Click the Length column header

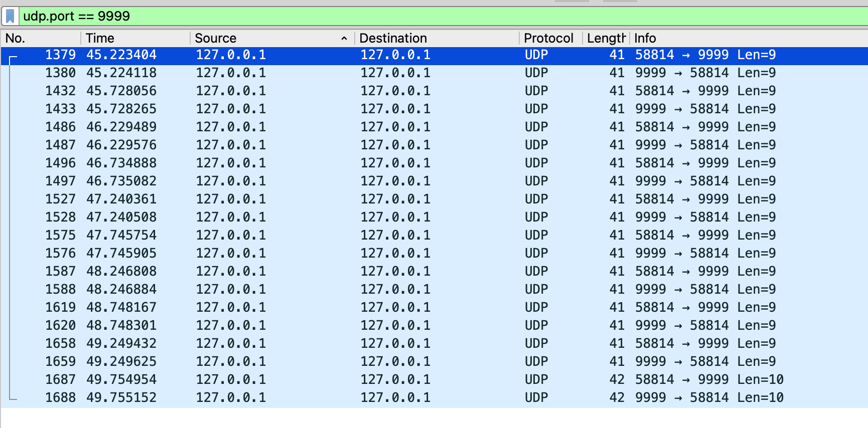(606, 38)
